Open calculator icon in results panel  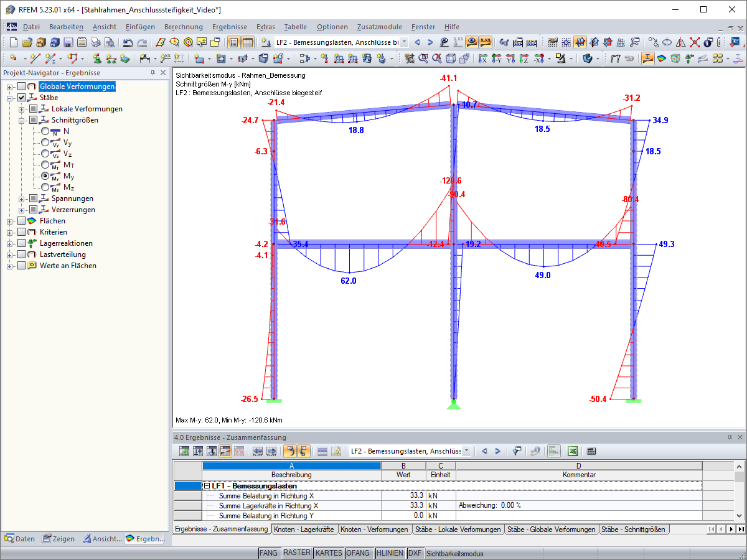pyautogui.click(x=591, y=451)
